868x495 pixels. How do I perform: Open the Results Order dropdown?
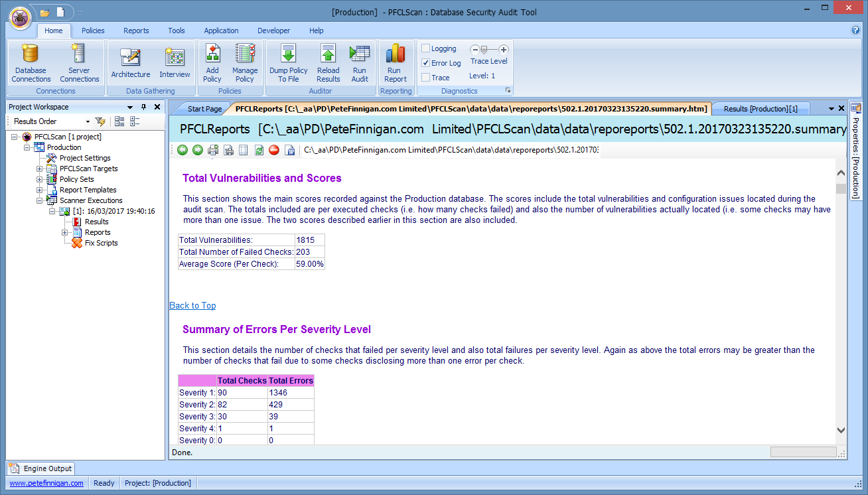(x=88, y=122)
